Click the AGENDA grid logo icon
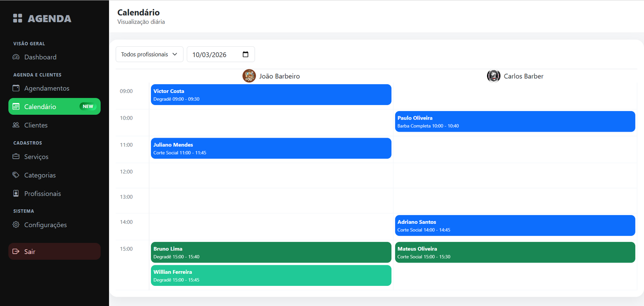 17,18
